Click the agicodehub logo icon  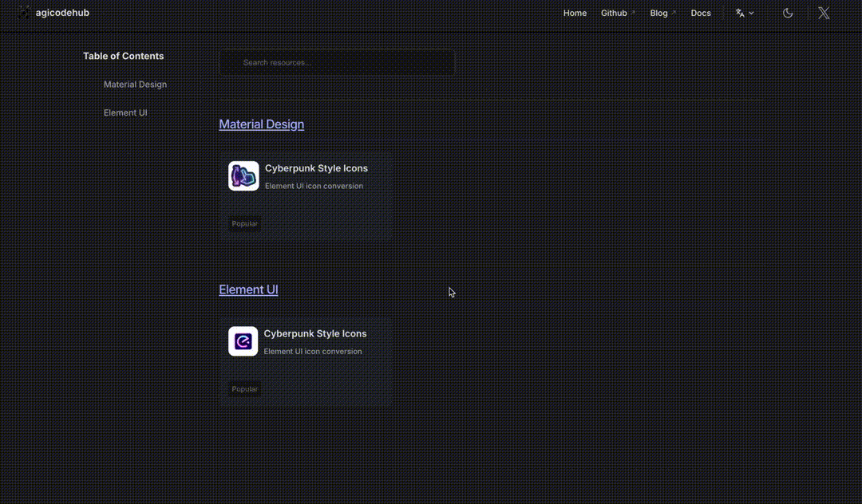click(x=24, y=13)
